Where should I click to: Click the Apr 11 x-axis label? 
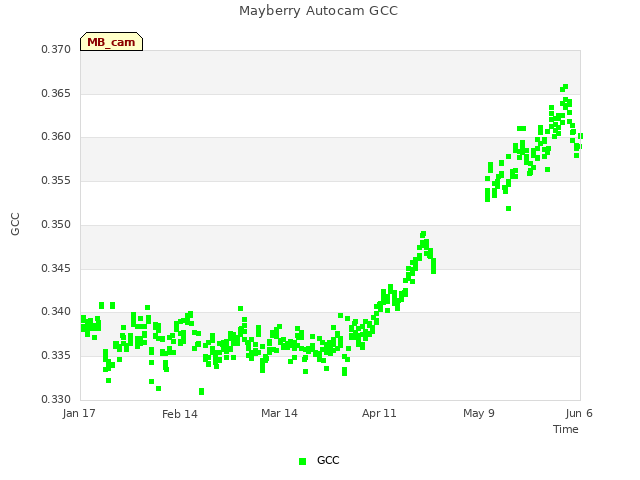pyautogui.click(x=379, y=413)
